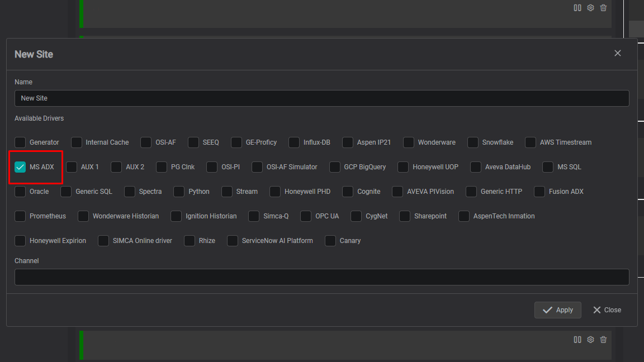
Task: Check the GCP BigQuery driver box
Action: pyautogui.click(x=335, y=167)
